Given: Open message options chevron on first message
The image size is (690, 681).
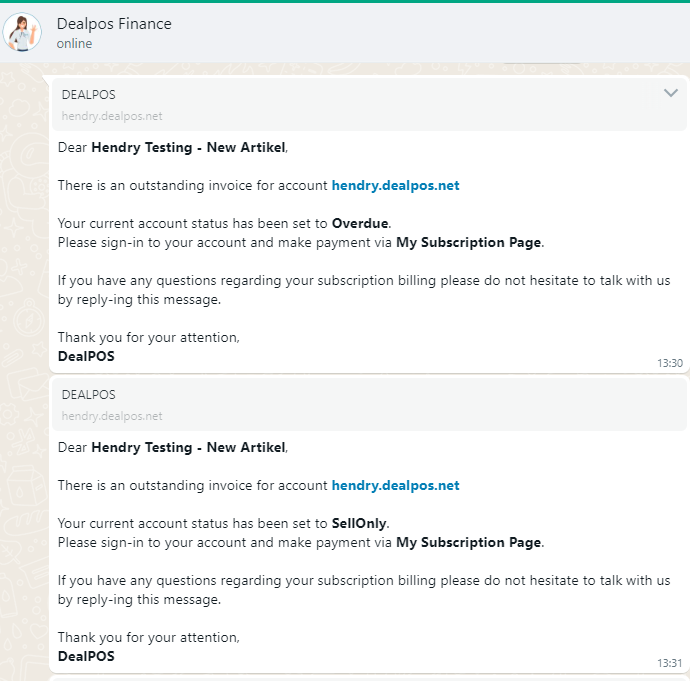Looking at the screenshot, I should (x=671, y=93).
